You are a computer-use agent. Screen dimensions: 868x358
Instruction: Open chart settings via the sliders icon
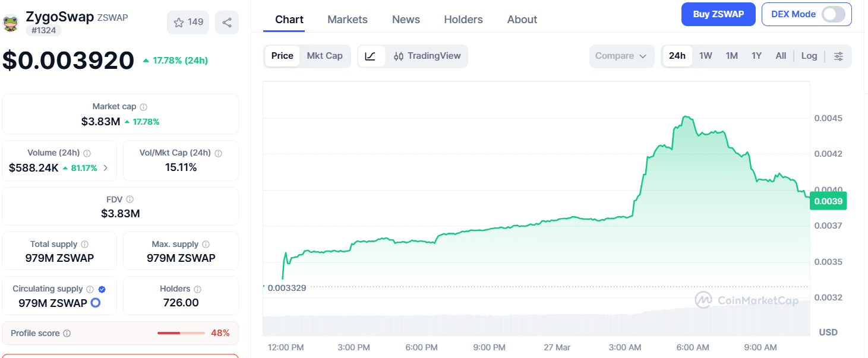pos(839,55)
